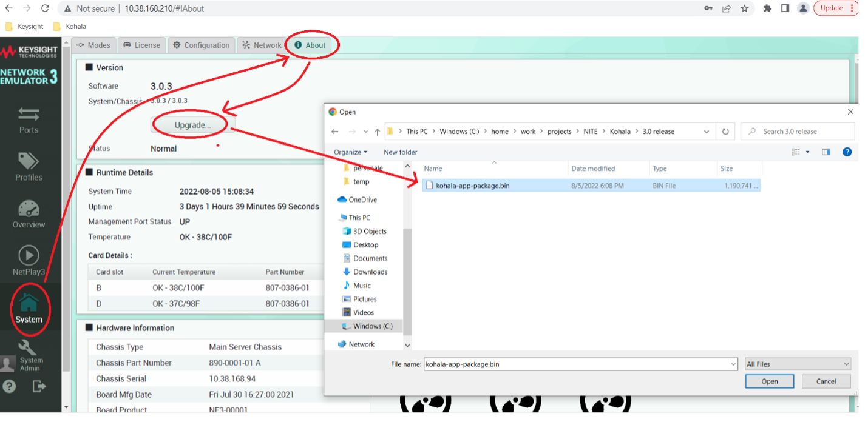
Task: Switch to the Configuration tab
Action: [x=201, y=45]
